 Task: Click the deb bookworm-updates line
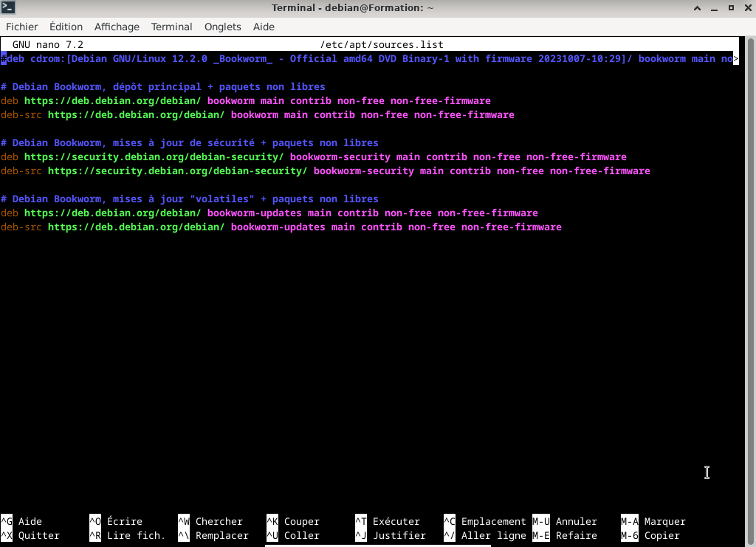click(x=269, y=213)
